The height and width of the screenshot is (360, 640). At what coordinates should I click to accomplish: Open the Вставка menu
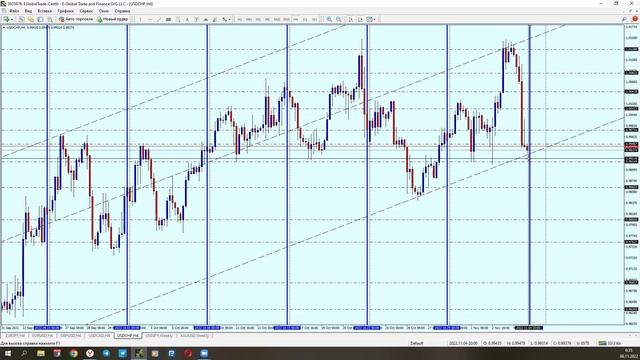coord(44,11)
